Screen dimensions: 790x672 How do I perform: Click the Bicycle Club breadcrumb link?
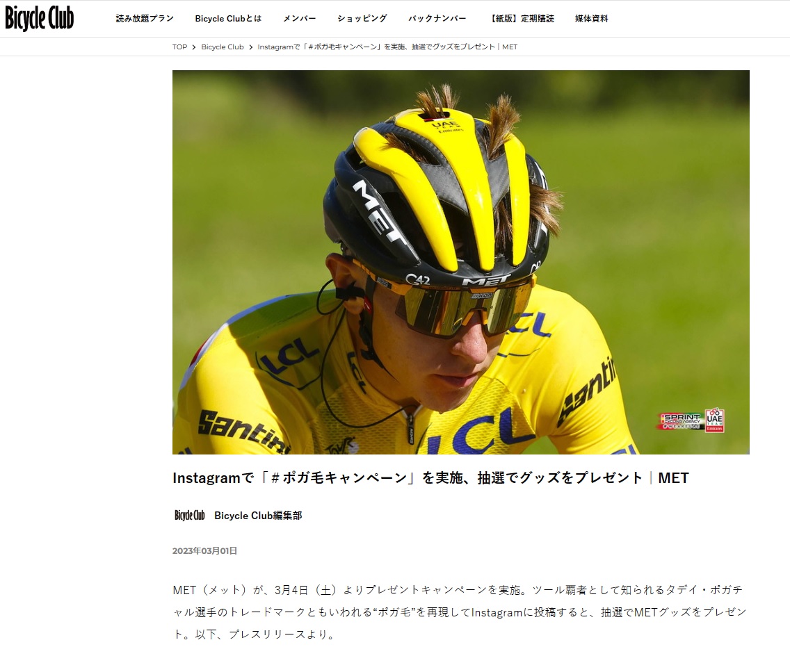223,47
